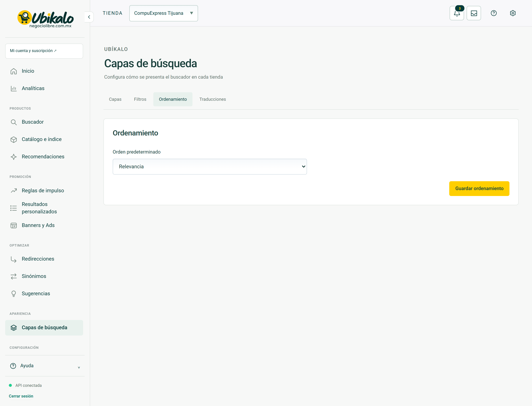Click the Sugerencias lightbulb icon
Image resolution: width=532 pixels, height=406 pixels.
point(14,294)
